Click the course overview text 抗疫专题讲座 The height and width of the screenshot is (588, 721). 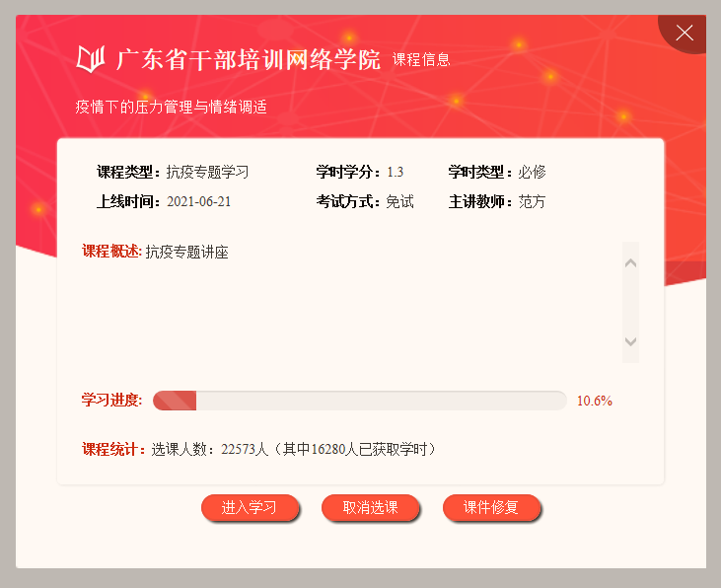click(187, 253)
